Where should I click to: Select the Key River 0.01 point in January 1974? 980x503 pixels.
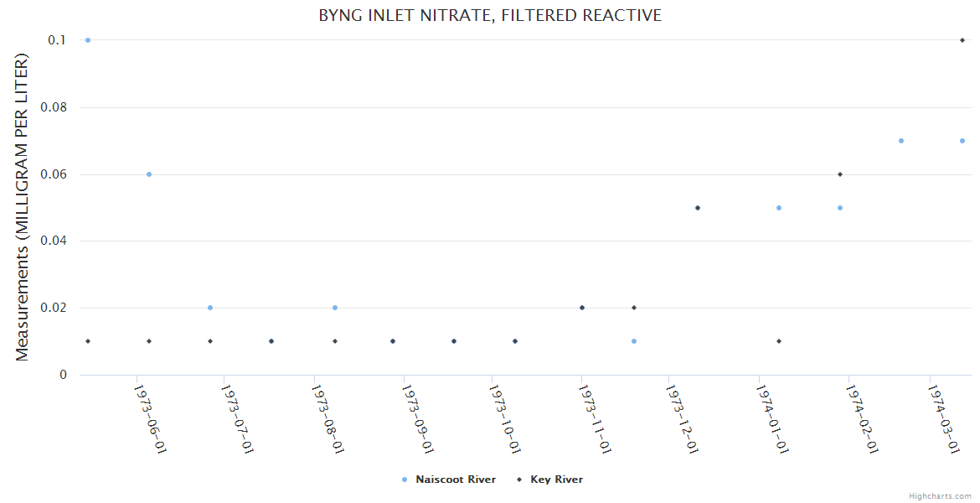tap(779, 341)
